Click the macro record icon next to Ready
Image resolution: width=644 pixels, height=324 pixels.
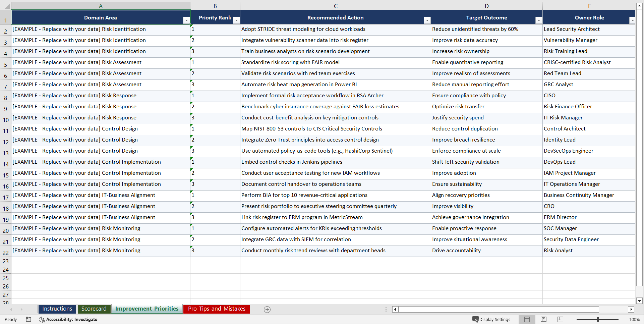(28, 319)
